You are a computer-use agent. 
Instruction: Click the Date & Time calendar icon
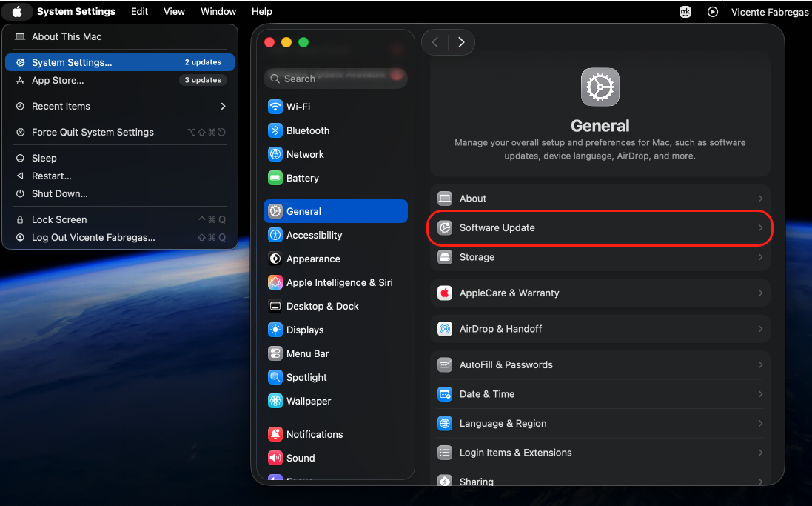click(x=445, y=394)
